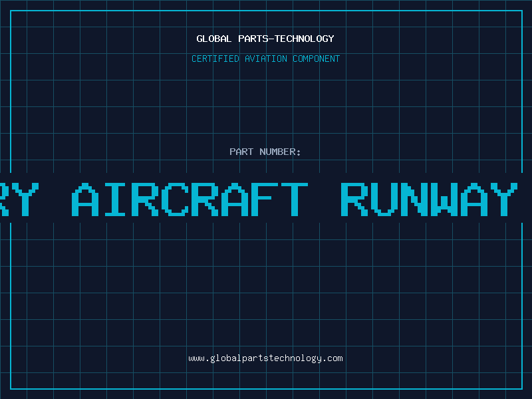The image size is (532, 399).
Task: Click the word NUMBER: in the label
Action: [281, 152]
